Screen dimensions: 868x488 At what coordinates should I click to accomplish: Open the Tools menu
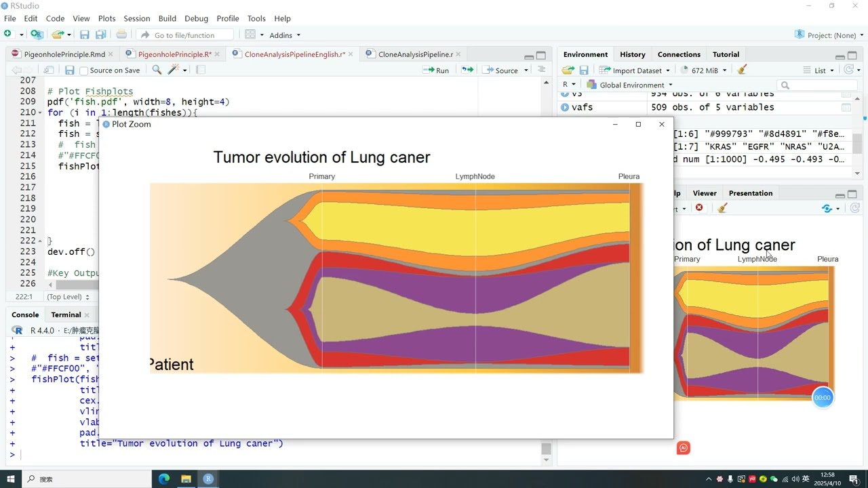(x=256, y=18)
